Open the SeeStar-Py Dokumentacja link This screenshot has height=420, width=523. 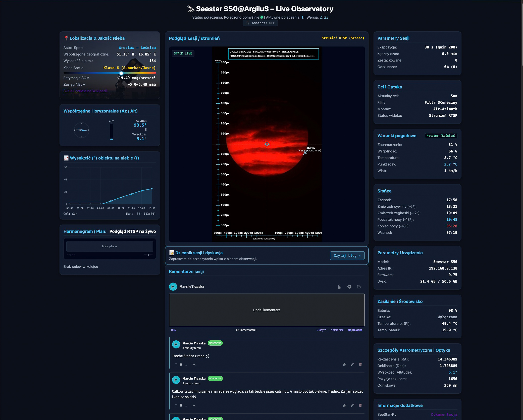[x=444, y=414]
